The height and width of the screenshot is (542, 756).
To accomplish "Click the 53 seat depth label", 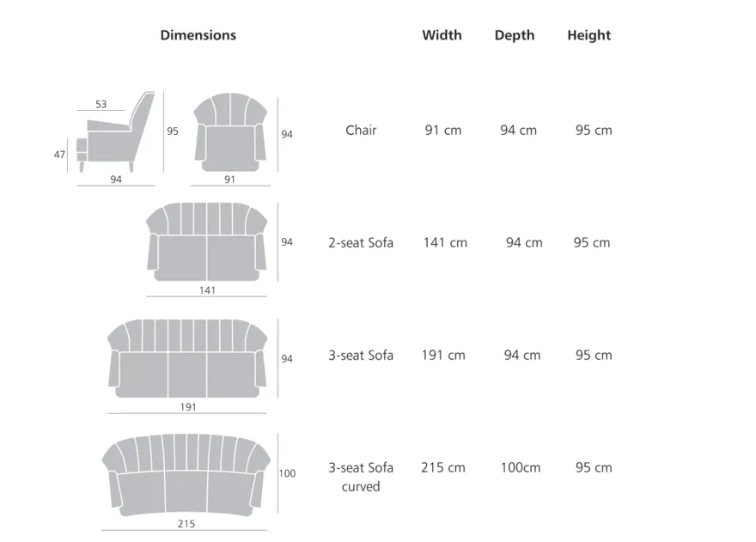I will point(101,104).
